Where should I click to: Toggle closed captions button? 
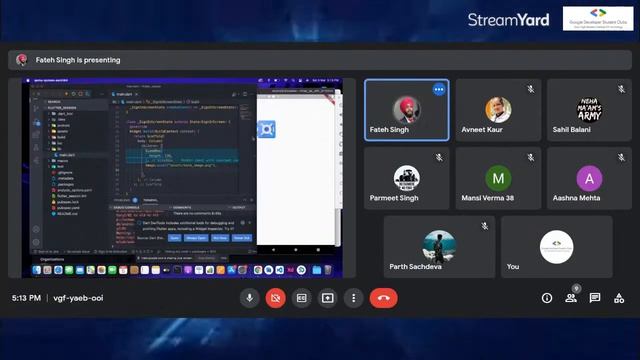point(302,298)
